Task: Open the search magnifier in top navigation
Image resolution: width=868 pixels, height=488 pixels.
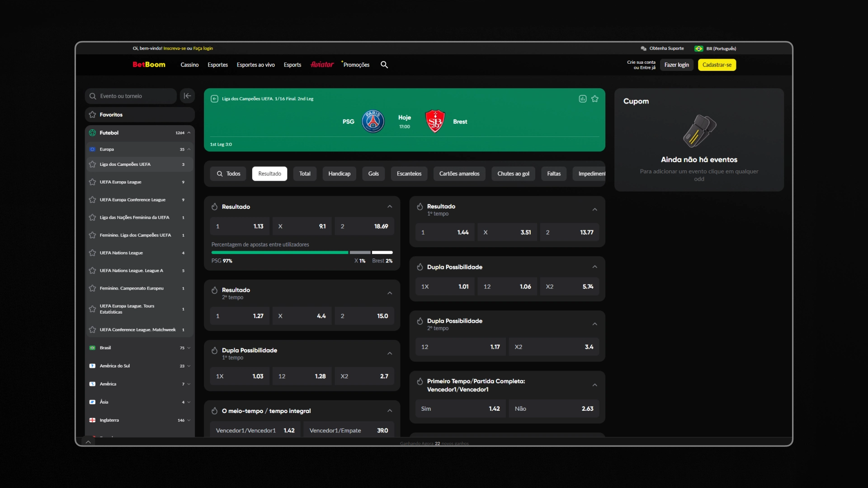Action: (384, 65)
